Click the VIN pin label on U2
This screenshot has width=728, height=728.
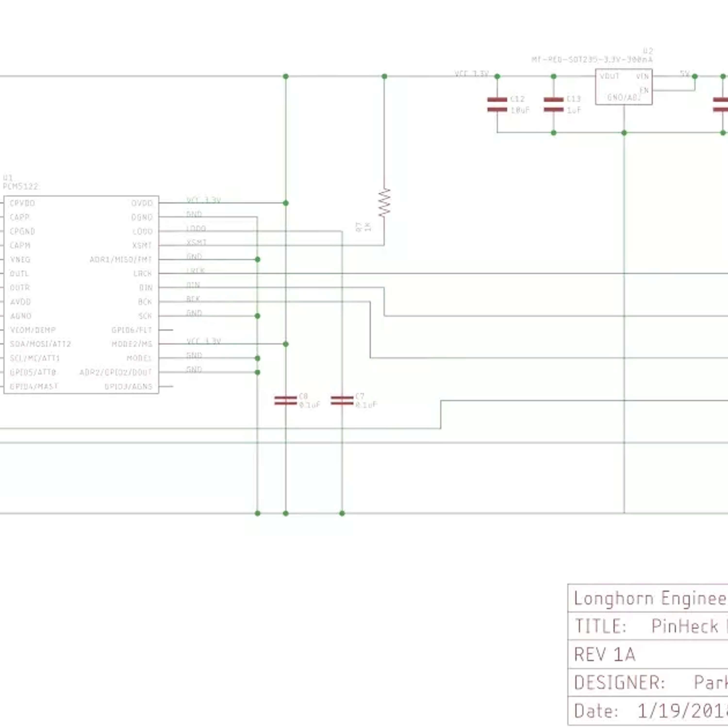[642, 76]
